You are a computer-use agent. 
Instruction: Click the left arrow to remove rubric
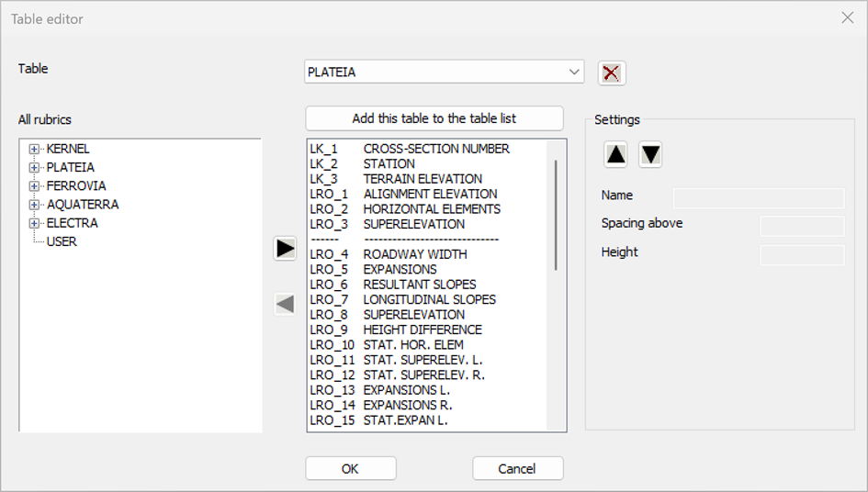[285, 305]
